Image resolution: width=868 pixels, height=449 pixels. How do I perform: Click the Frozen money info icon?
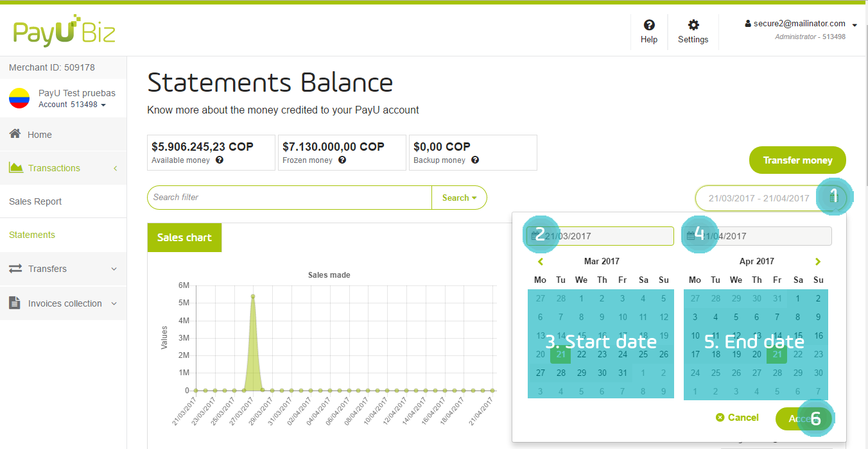342,160
